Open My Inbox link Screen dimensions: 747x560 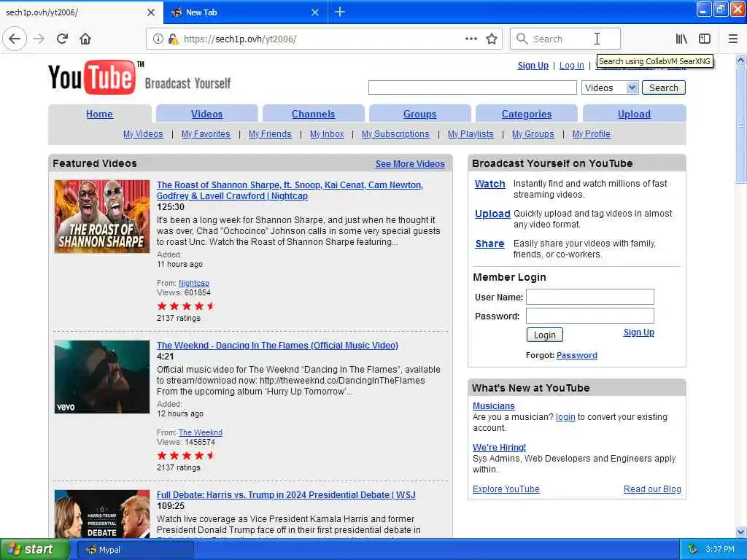pyautogui.click(x=326, y=134)
